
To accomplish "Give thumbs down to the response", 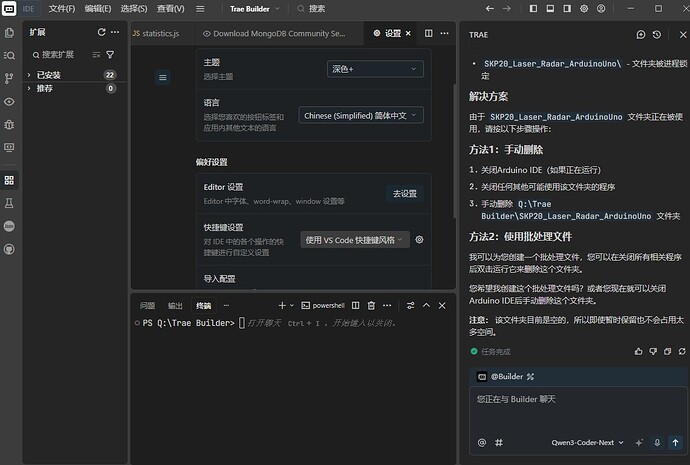I will coord(653,351).
